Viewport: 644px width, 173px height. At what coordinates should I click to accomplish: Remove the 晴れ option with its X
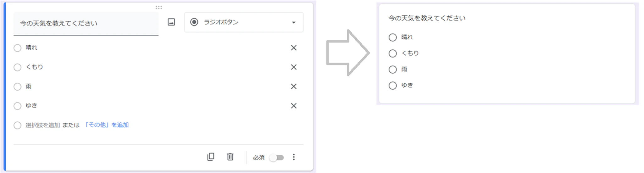click(x=294, y=48)
